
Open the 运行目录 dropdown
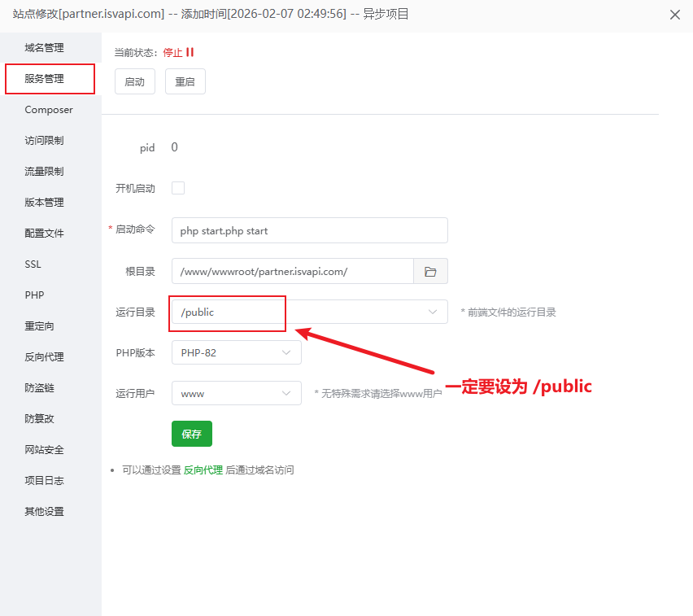(x=432, y=312)
